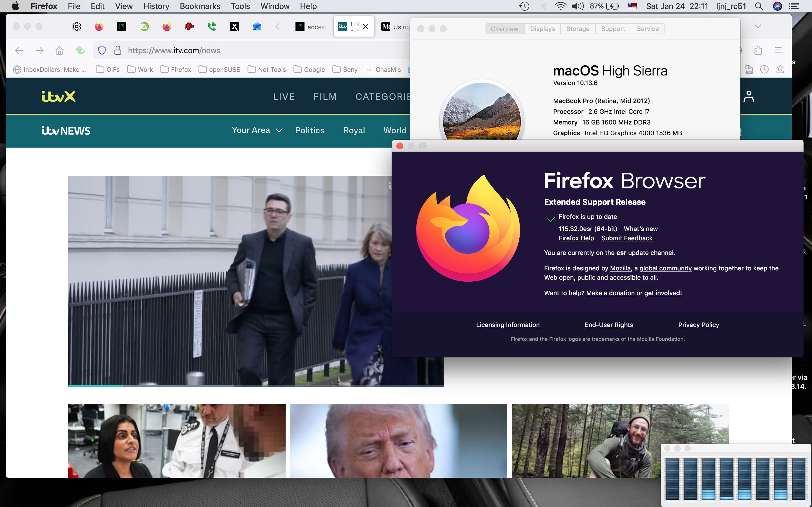Open the list all tabs chevron
Viewport: 812px width, 507px height.
(758, 26)
